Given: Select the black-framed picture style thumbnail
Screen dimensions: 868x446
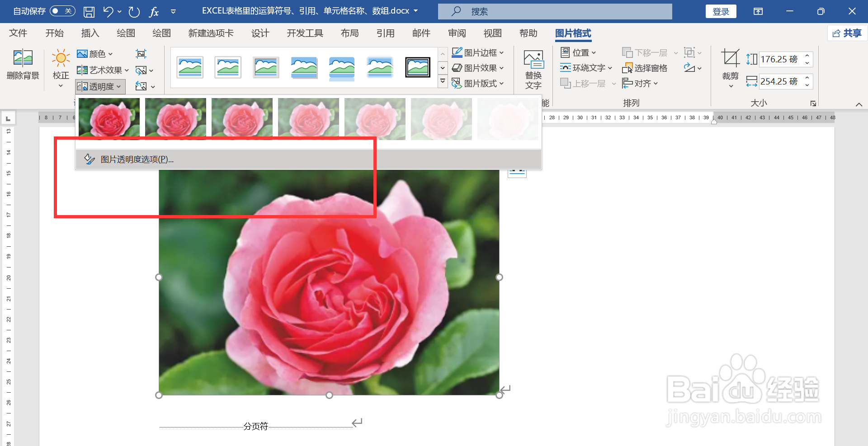Looking at the screenshot, I should pos(418,67).
